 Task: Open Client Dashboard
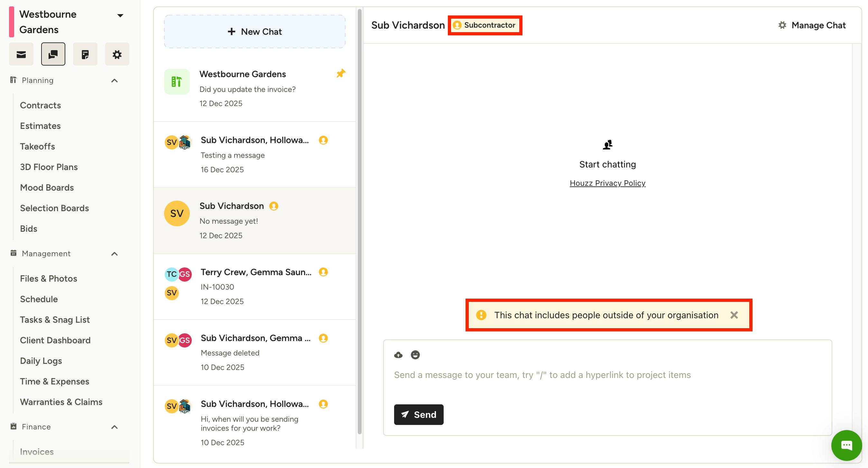(x=55, y=340)
